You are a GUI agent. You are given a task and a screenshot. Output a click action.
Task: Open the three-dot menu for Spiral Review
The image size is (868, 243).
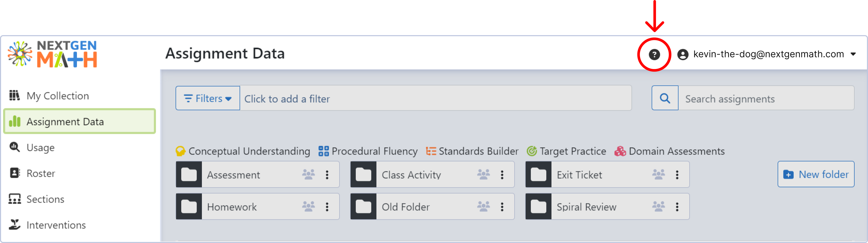pos(677,207)
